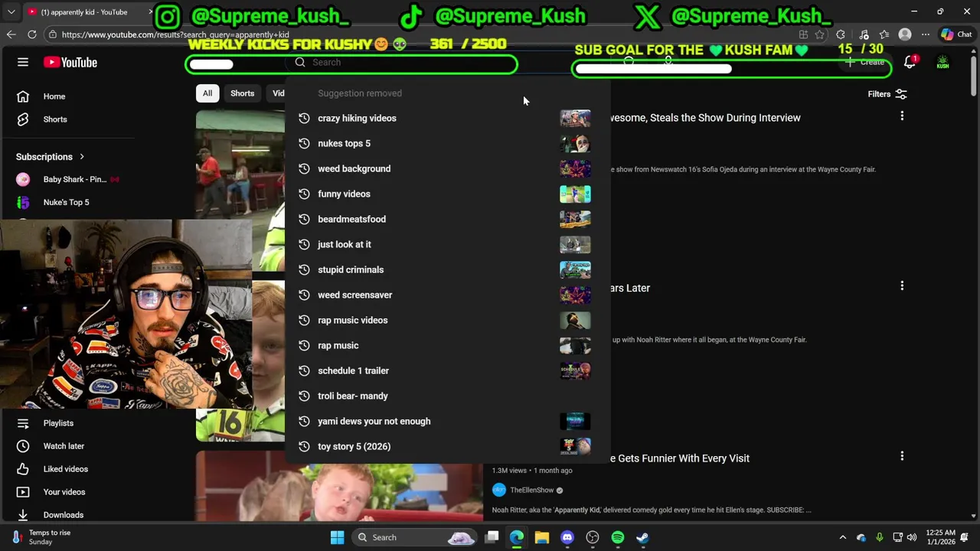Click history icon beside nukes tops 5

coord(304,143)
